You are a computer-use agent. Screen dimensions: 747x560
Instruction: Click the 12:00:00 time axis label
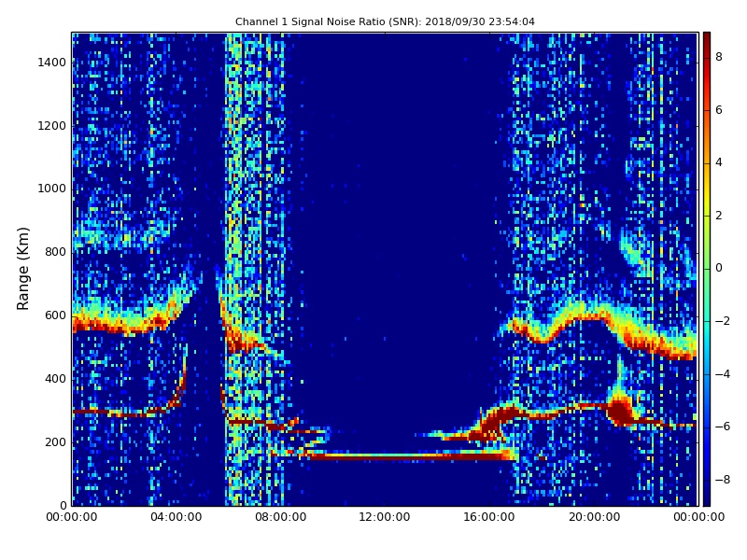385,517
